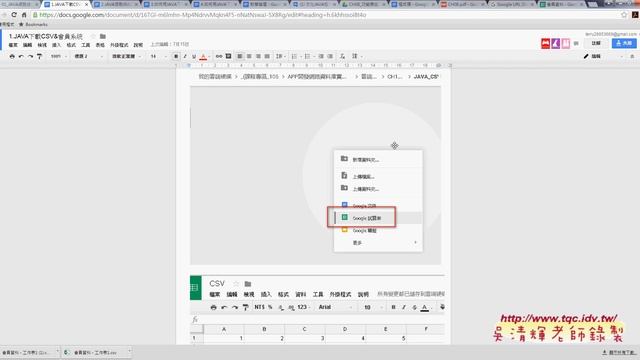
Task: Click the purple extension icon near the Share button
Action: [556, 43]
